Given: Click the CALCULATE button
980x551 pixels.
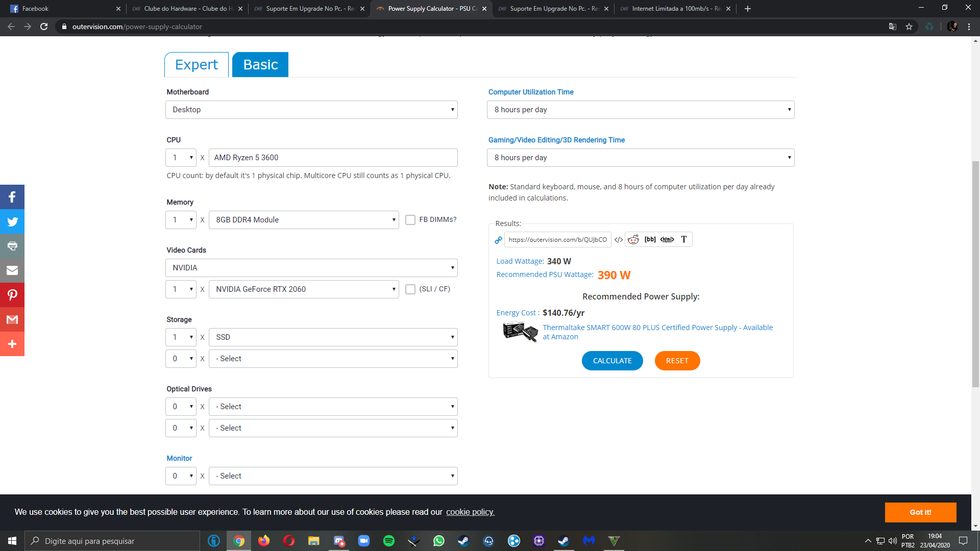Looking at the screenshot, I should [612, 361].
